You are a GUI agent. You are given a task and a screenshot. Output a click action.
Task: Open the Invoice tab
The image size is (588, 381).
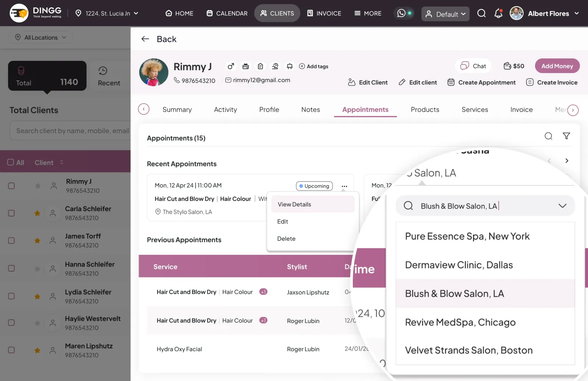(x=521, y=109)
